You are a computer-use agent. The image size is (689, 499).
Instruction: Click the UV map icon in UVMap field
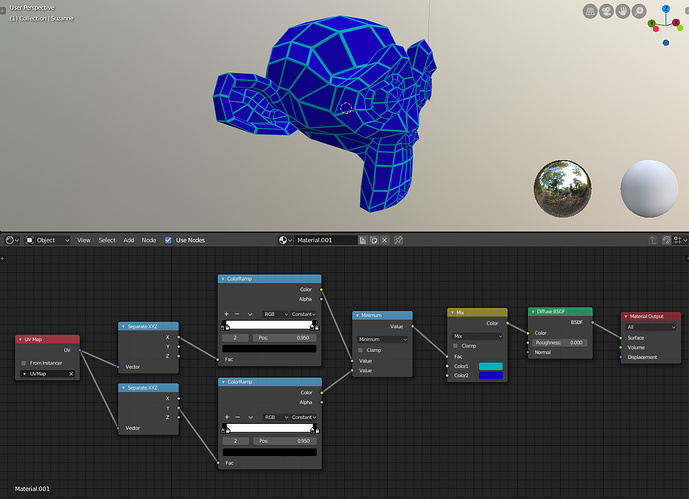click(x=25, y=374)
